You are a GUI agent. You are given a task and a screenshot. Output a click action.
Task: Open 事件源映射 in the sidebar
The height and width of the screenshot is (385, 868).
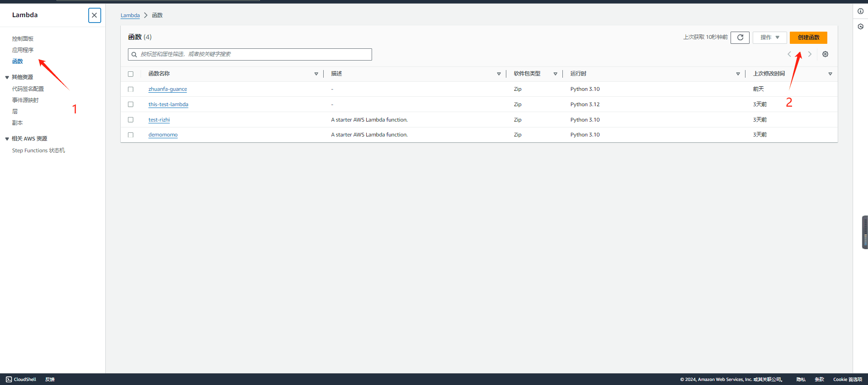pyautogui.click(x=25, y=100)
